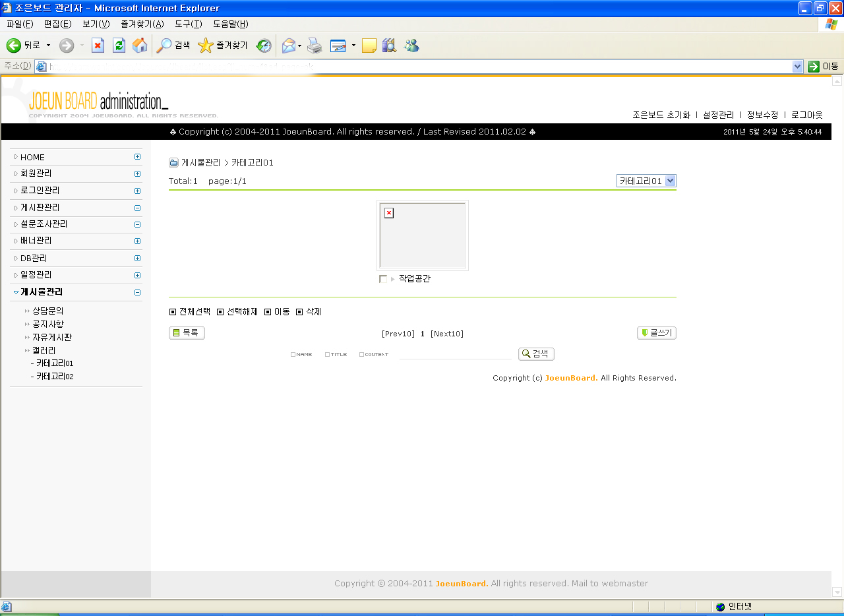Click the page scrollbar down arrow
This screenshot has width=844, height=616.
(837, 592)
